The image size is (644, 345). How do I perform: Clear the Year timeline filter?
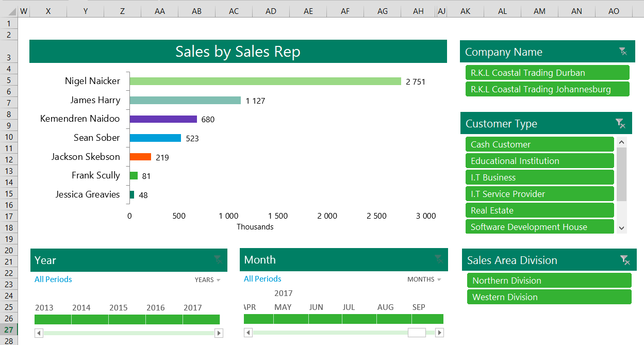click(x=218, y=259)
